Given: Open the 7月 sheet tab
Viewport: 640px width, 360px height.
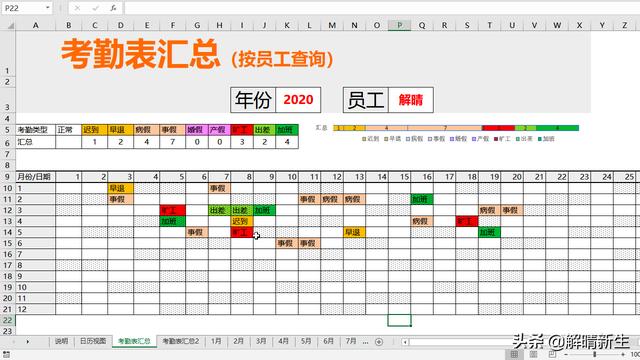Looking at the screenshot, I should click(x=351, y=341).
